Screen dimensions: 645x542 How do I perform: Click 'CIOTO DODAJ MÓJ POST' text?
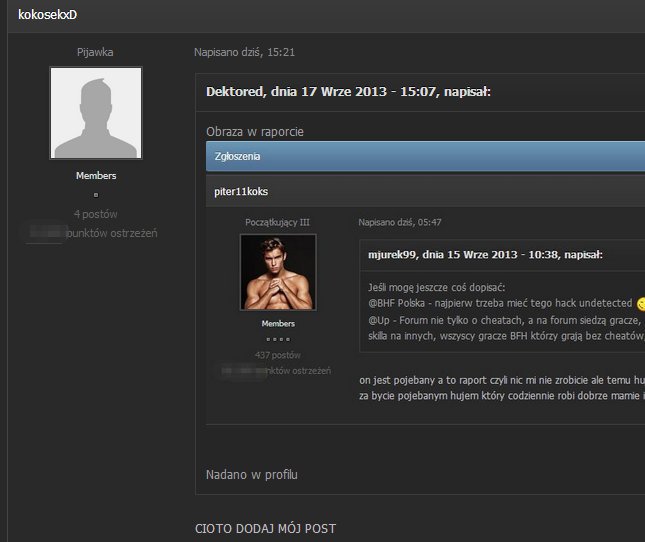pyautogui.click(x=265, y=528)
